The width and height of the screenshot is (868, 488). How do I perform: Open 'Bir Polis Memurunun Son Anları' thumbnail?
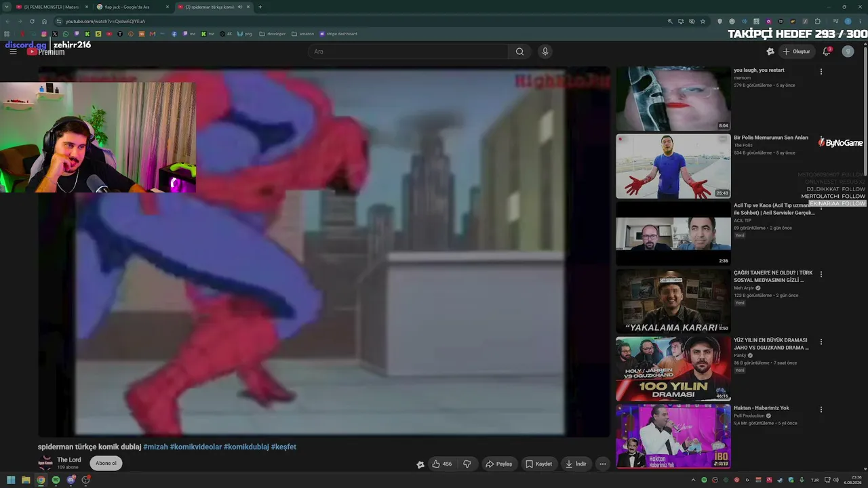coord(673,166)
